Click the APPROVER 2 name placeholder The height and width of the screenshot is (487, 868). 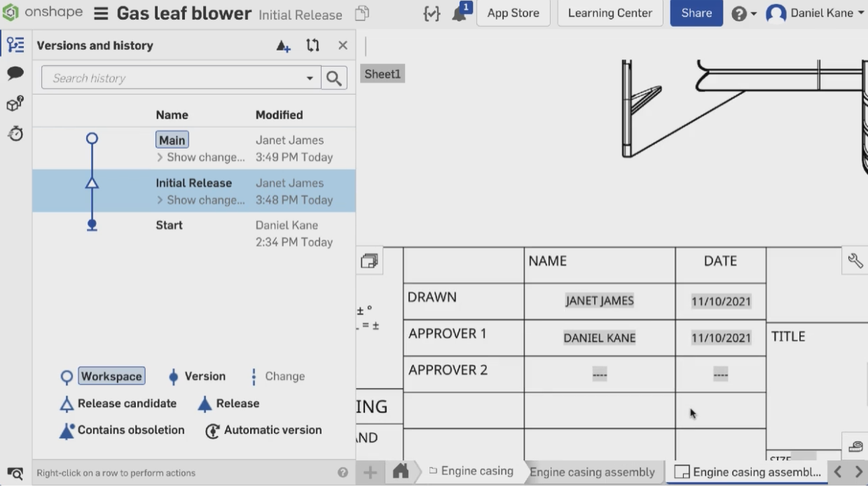pos(600,374)
